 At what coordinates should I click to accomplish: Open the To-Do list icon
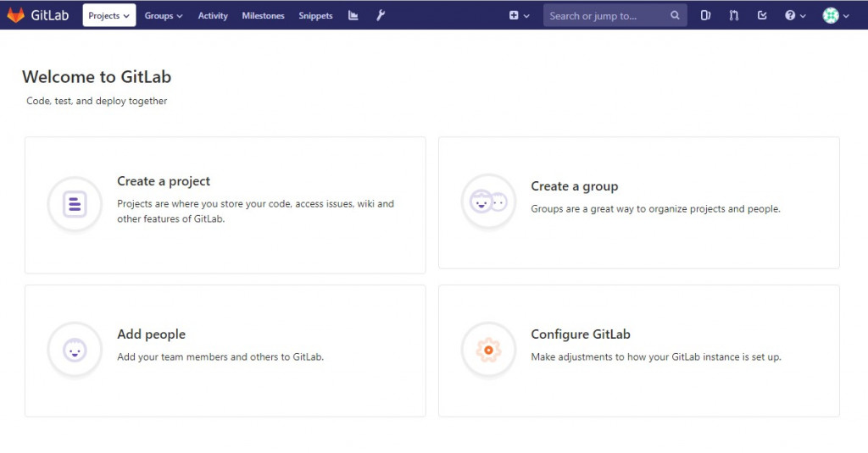pos(762,15)
